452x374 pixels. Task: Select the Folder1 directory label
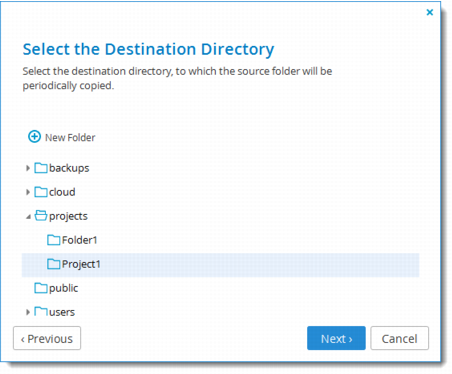[79, 240]
